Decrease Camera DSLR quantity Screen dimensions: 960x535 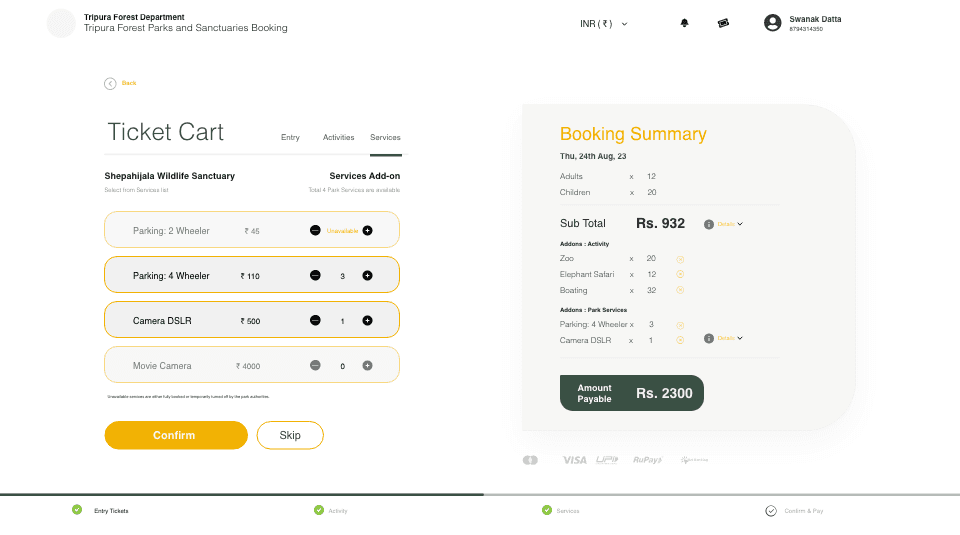tap(315, 320)
